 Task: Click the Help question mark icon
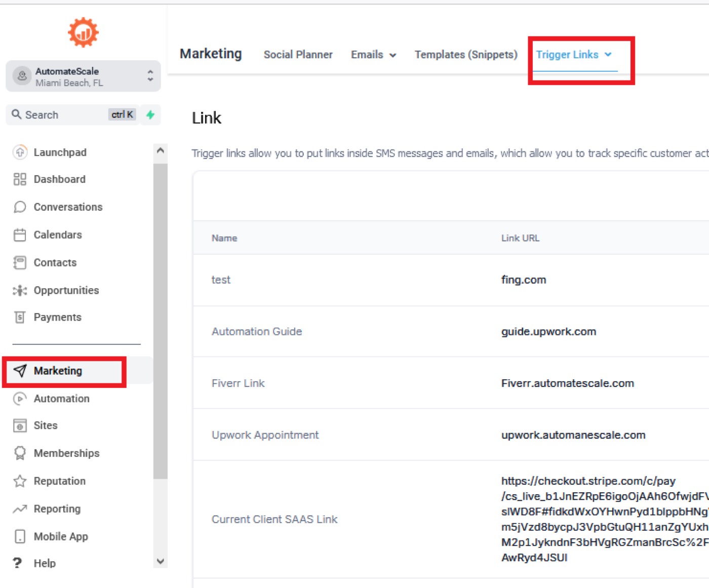[18, 563]
